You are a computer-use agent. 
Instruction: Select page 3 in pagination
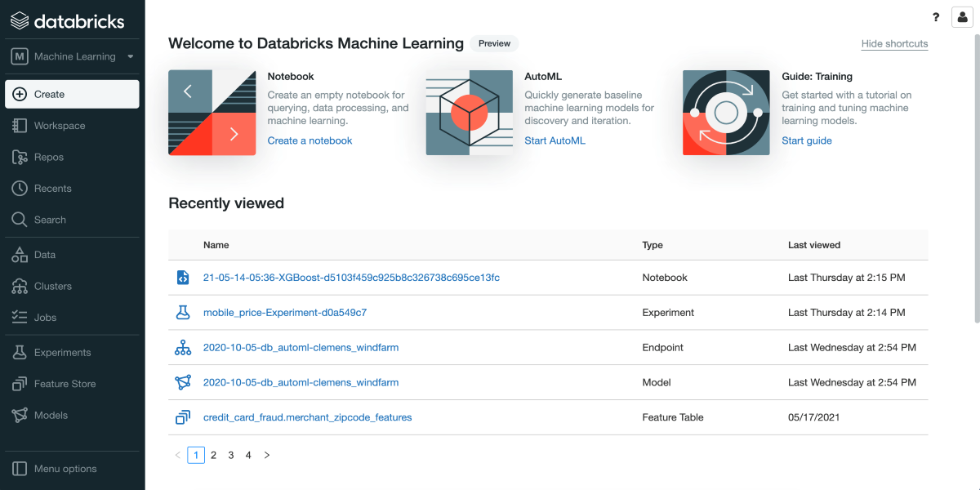point(231,455)
